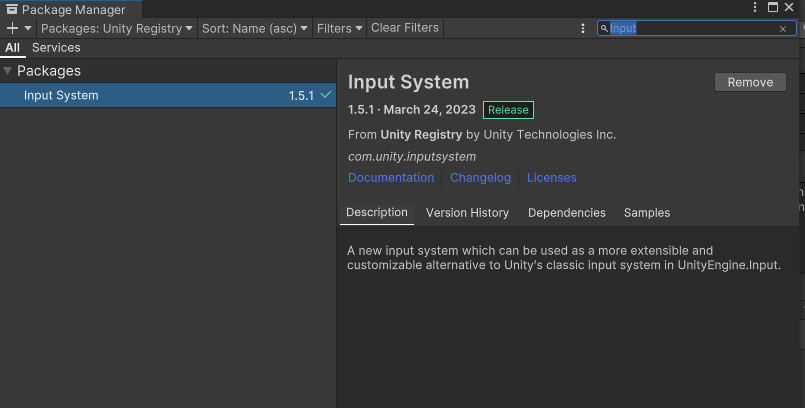Click the Release tag label

(508, 110)
